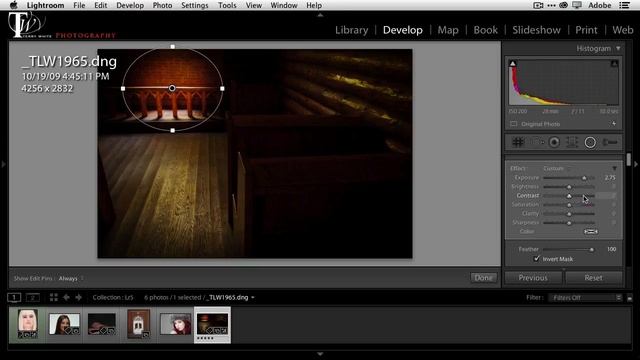
Task: Collapse the right panel group arrow
Action: pyautogui.click(x=636, y=164)
